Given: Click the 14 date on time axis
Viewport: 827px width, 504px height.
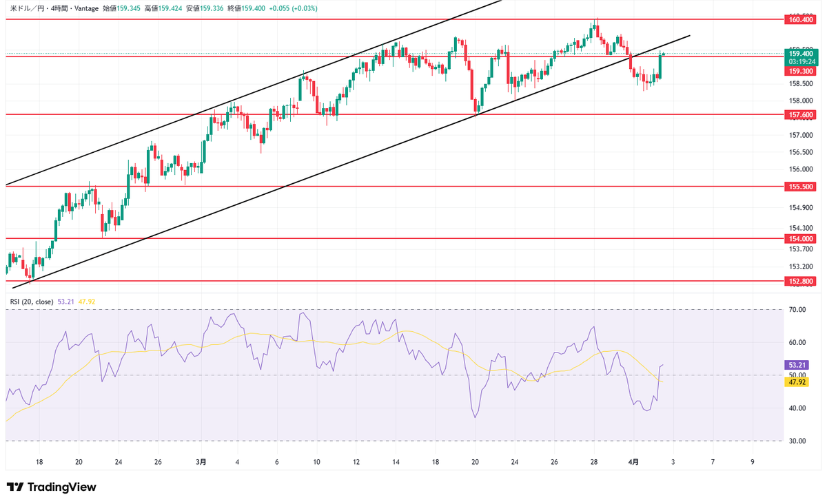Looking at the screenshot, I should point(396,462).
